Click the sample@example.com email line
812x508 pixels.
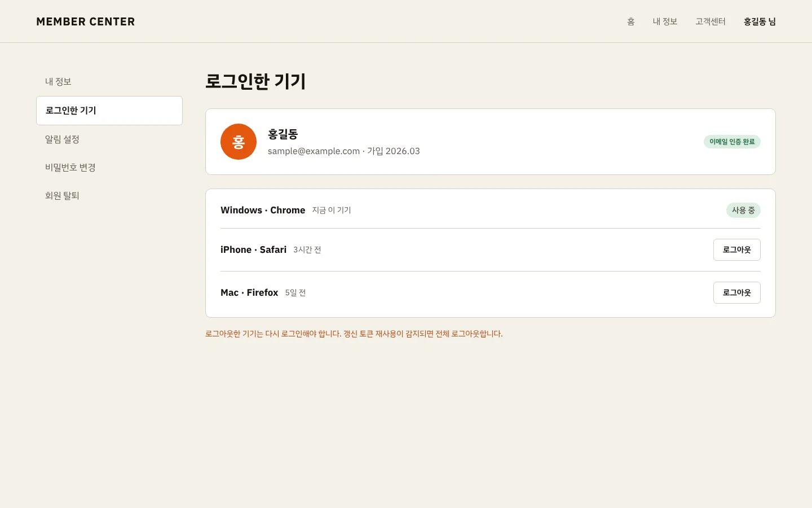pyautogui.click(x=344, y=151)
